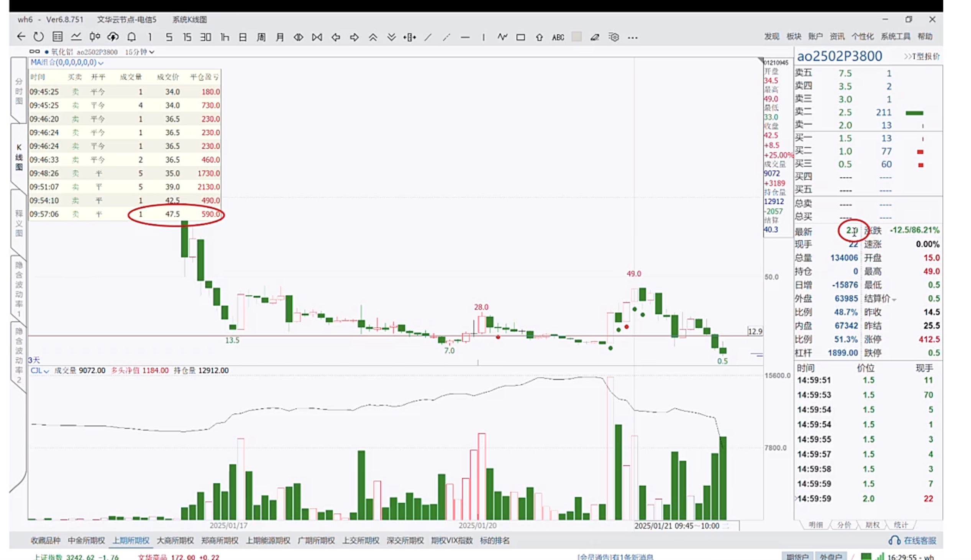Open the 系统工具 menu
The height and width of the screenshot is (560, 971).
click(895, 36)
